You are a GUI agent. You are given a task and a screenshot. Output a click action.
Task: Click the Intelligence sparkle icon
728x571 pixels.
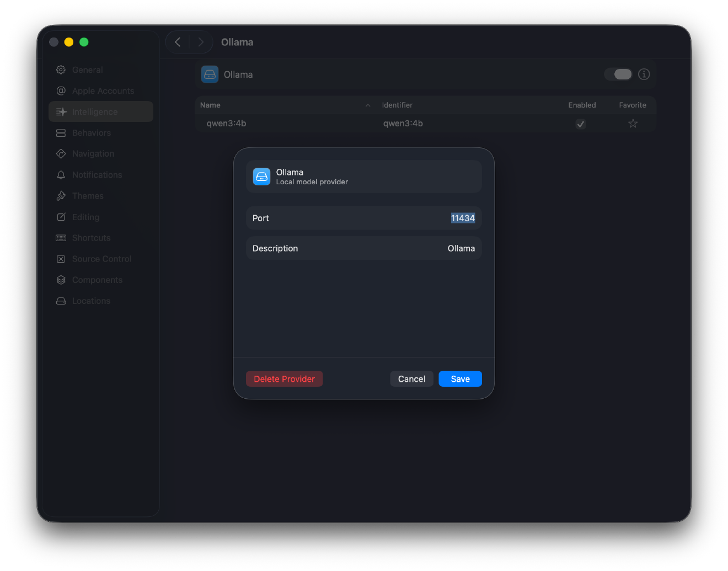click(x=61, y=111)
